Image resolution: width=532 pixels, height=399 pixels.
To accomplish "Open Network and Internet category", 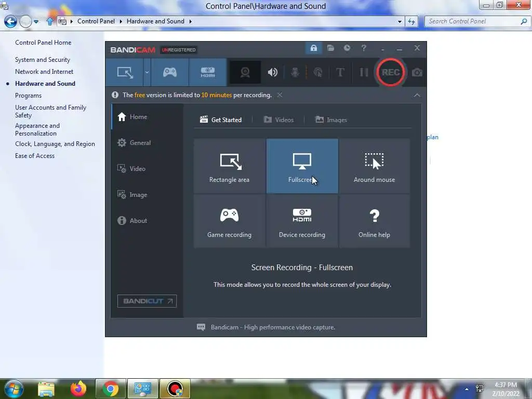I will pyautogui.click(x=44, y=72).
